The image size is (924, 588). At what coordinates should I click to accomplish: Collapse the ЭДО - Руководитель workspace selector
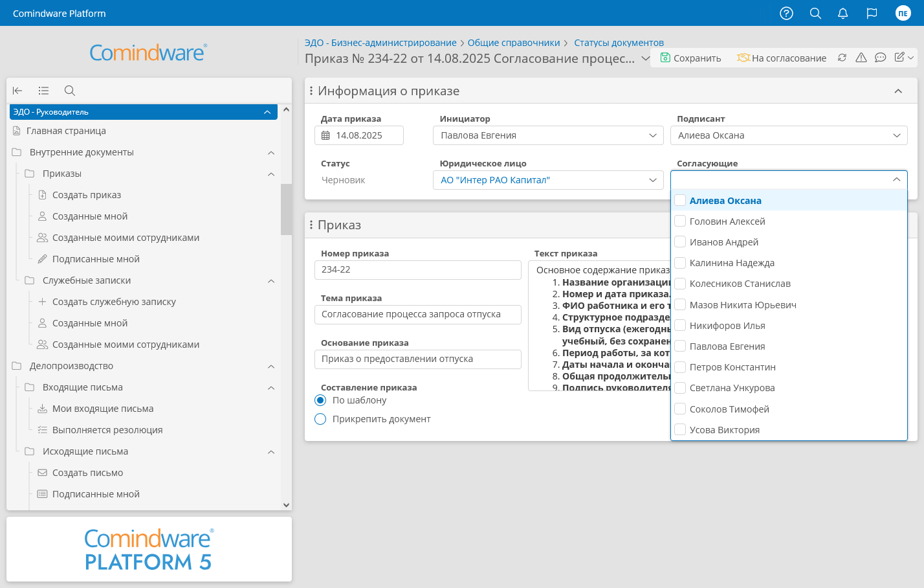tap(267, 112)
